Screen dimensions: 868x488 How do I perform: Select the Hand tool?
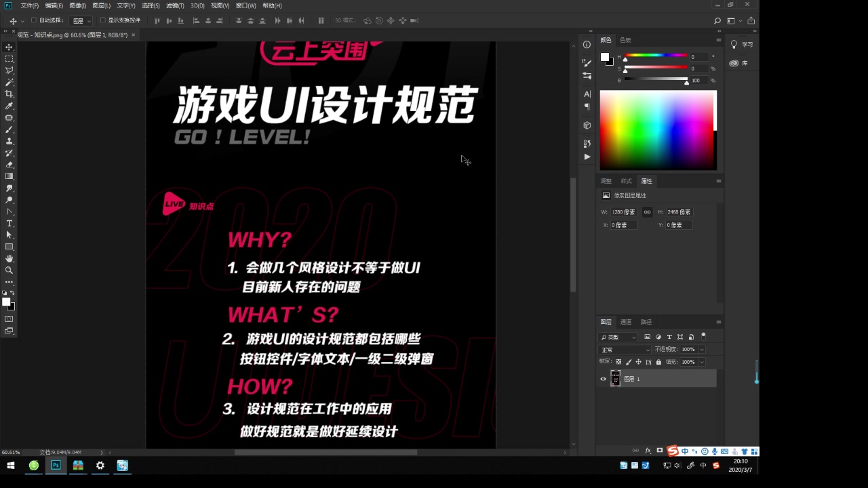[x=9, y=258]
